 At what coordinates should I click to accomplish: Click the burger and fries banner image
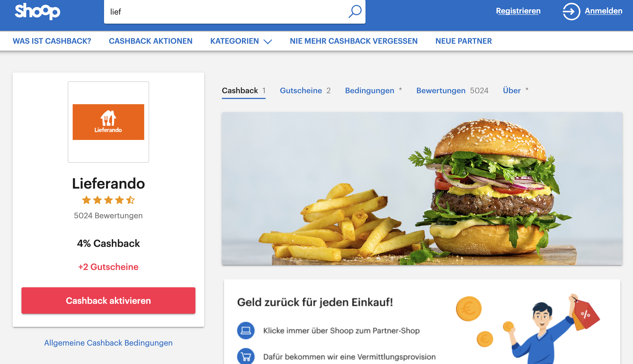422,189
